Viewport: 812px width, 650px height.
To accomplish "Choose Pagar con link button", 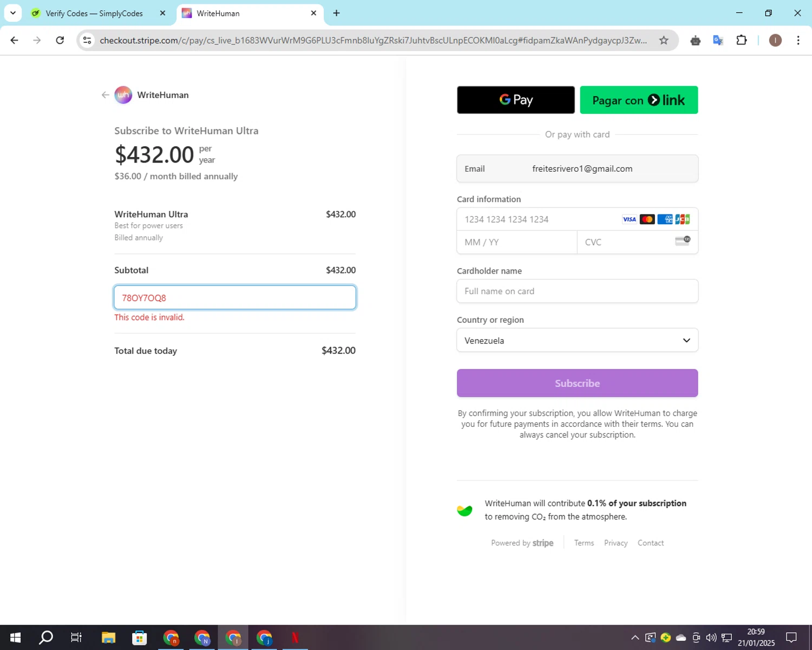I will (x=639, y=100).
